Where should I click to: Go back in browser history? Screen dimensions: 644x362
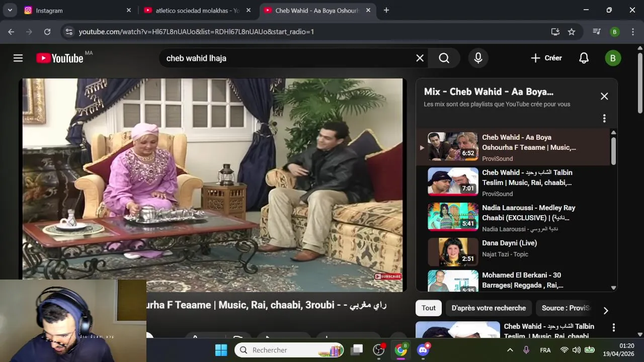pyautogui.click(x=11, y=32)
